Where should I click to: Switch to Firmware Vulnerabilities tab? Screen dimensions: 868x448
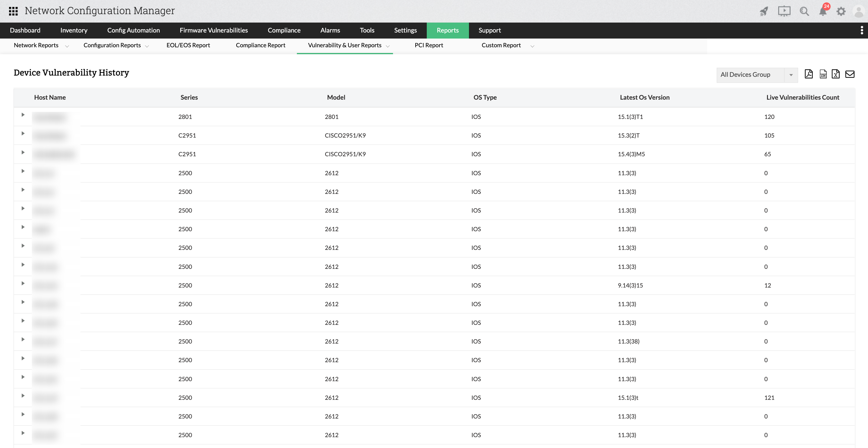click(x=214, y=30)
